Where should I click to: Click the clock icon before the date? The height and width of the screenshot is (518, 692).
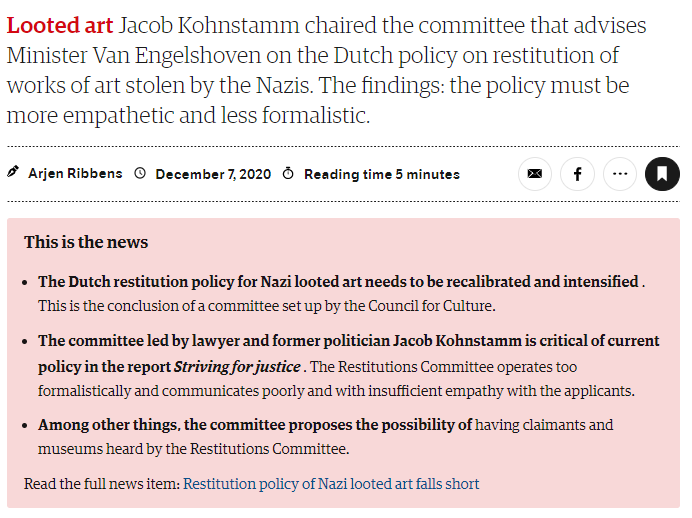pyautogui.click(x=140, y=173)
